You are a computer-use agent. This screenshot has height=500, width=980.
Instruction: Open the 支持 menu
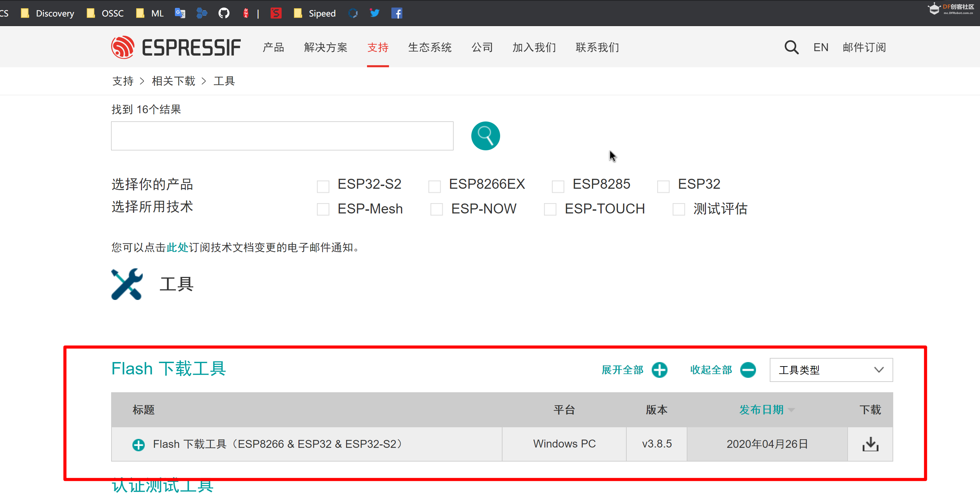(x=378, y=47)
